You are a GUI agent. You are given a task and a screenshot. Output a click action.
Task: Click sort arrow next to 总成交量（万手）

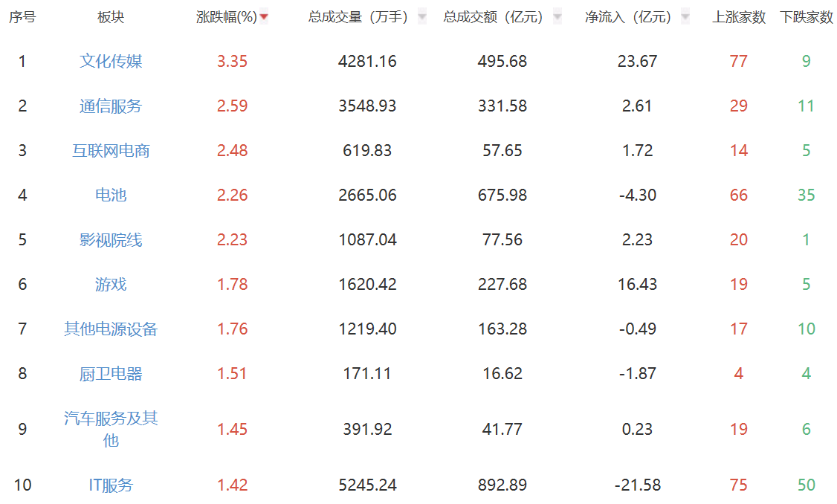pyautogui.click(x=422, y=17)
